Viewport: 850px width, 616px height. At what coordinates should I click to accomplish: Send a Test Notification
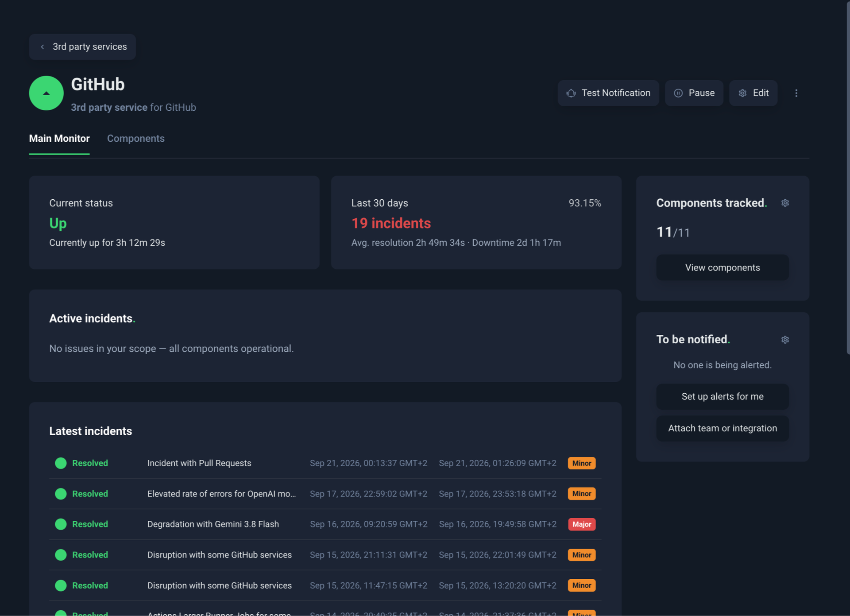pyautogui.click(x=608, y=93)
